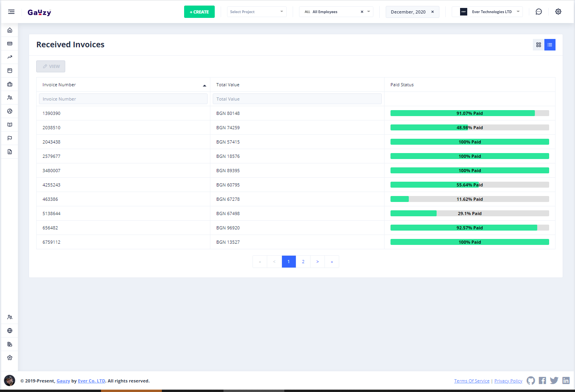Switch to table list view
Viewport: 575px width, 392px height.
coord(550,45)
